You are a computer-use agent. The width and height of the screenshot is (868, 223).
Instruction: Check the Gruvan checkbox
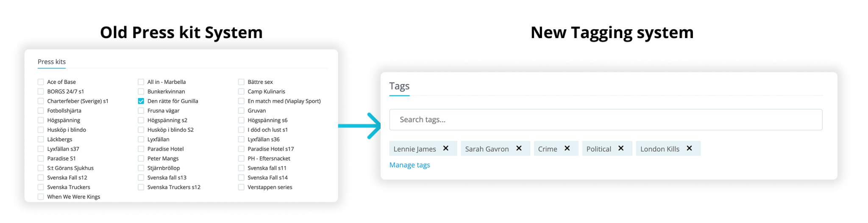[241, 111]
